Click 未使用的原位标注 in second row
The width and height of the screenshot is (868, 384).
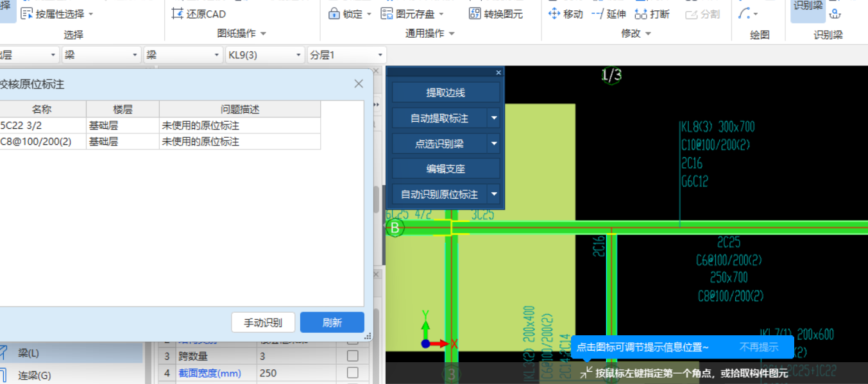point(201,142)
